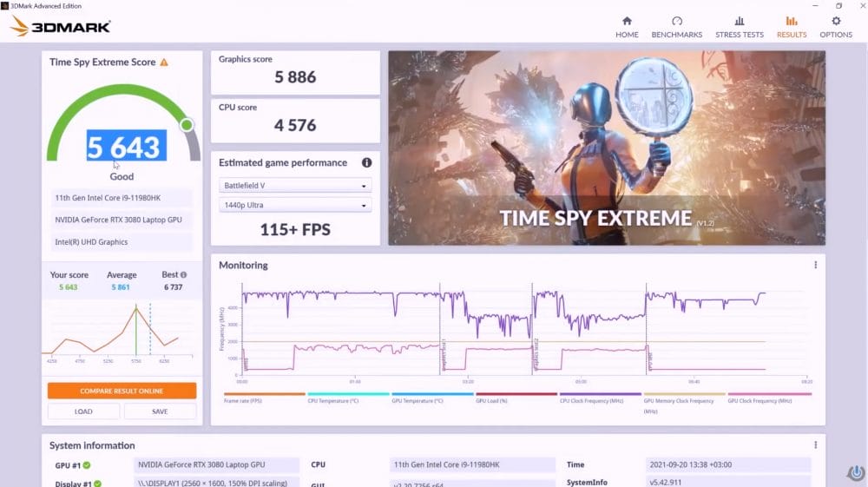Open the Benchmarks gauge icon
Viewport: 868px width, 487px height.
[677, 22]
